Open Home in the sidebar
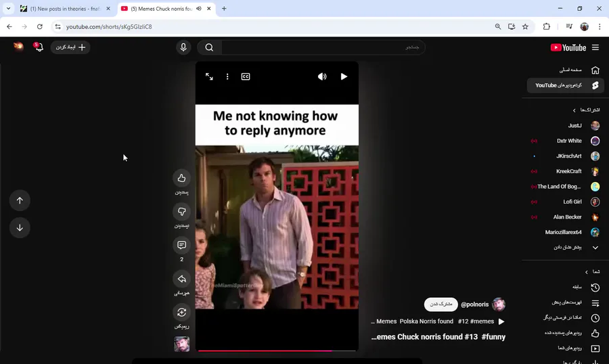 pos(565,70)
